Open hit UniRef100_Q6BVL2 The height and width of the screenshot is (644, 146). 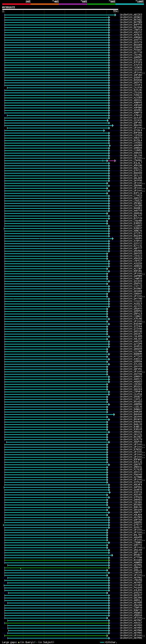(x=131, y=600)
